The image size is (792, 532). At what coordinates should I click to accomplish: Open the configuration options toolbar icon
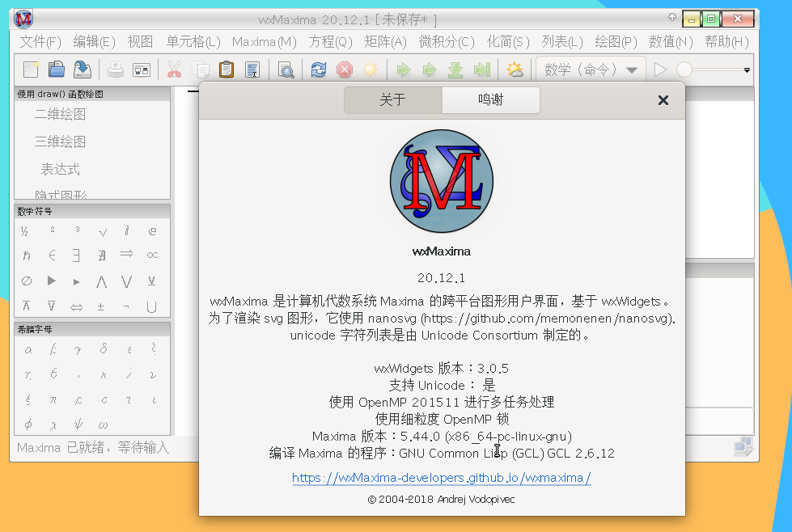(x=142, y=70)
